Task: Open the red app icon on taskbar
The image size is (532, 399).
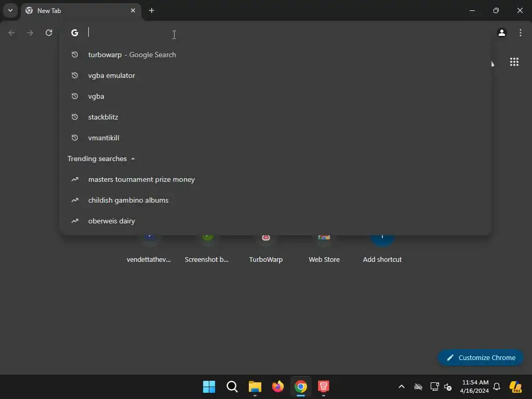Action: 323,387
